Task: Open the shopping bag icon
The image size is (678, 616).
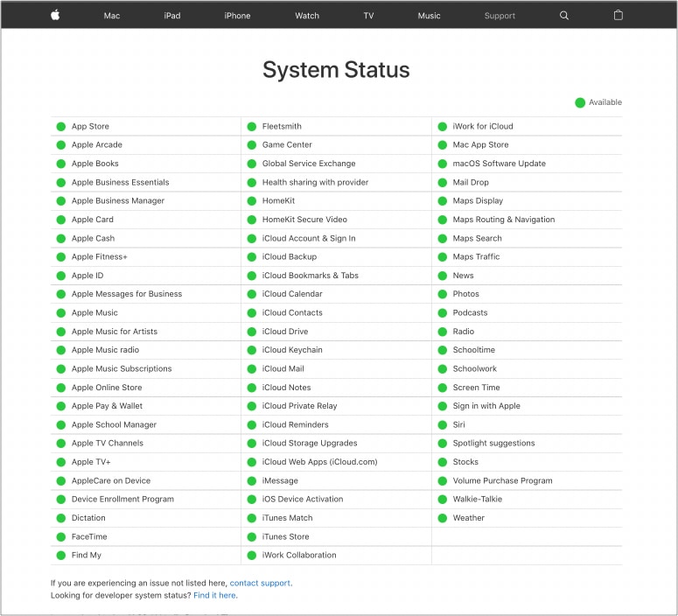Action: (619, 15)
